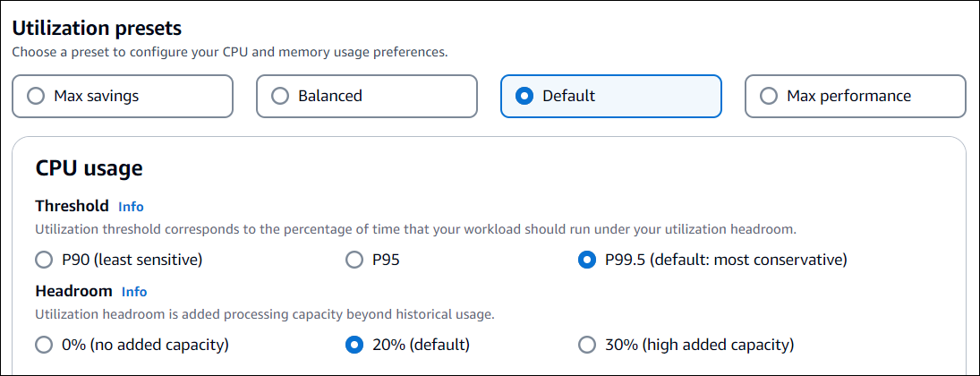
Task: Click the "Utilization presets" heading
Action: [x=97, y=28]
